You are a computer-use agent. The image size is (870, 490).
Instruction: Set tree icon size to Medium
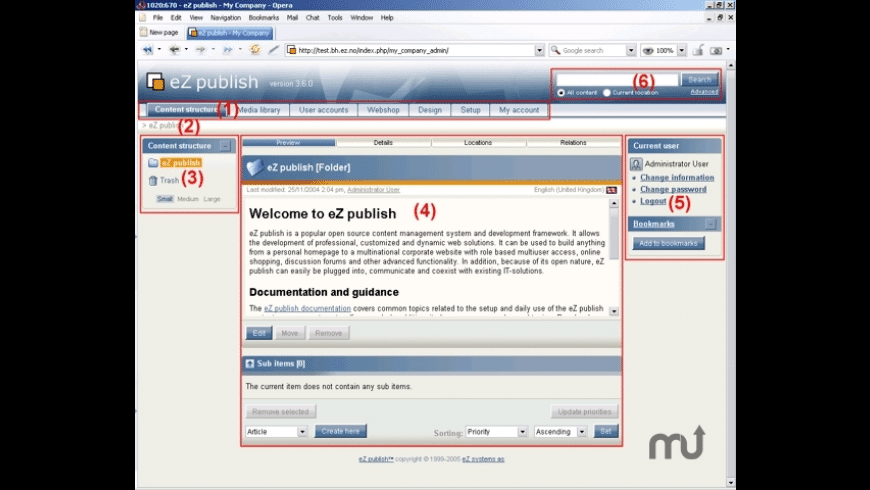(x=188, y=199)
